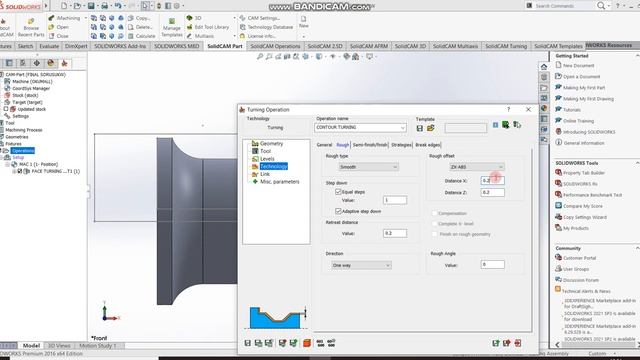Select Misc. parameters in the dialog tree
Image resolution: width=640 pixels, height=360 pixels.
pos(280,182)
